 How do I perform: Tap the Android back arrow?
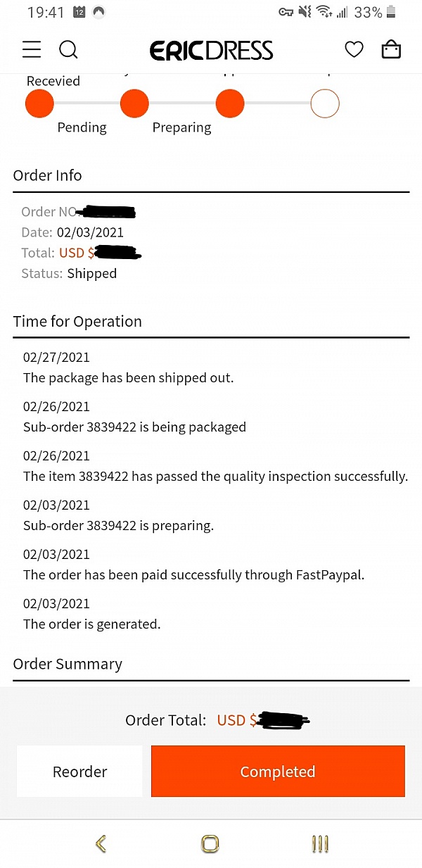coord(101,843)
